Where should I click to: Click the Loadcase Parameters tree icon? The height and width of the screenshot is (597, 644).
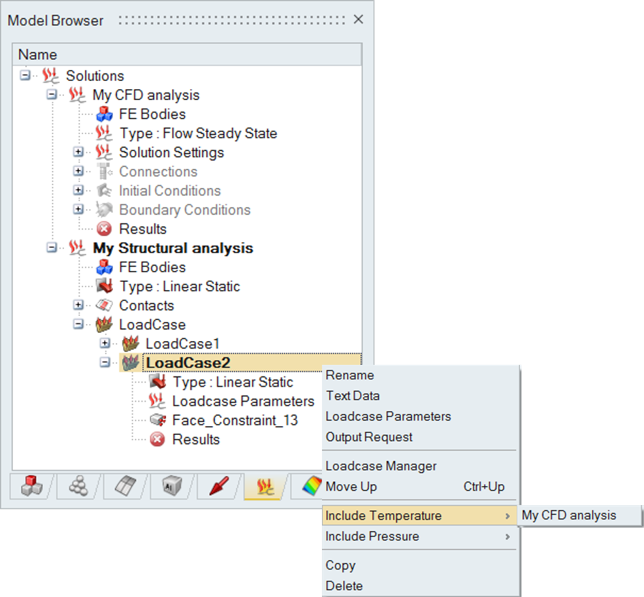(x=157, y=401)
